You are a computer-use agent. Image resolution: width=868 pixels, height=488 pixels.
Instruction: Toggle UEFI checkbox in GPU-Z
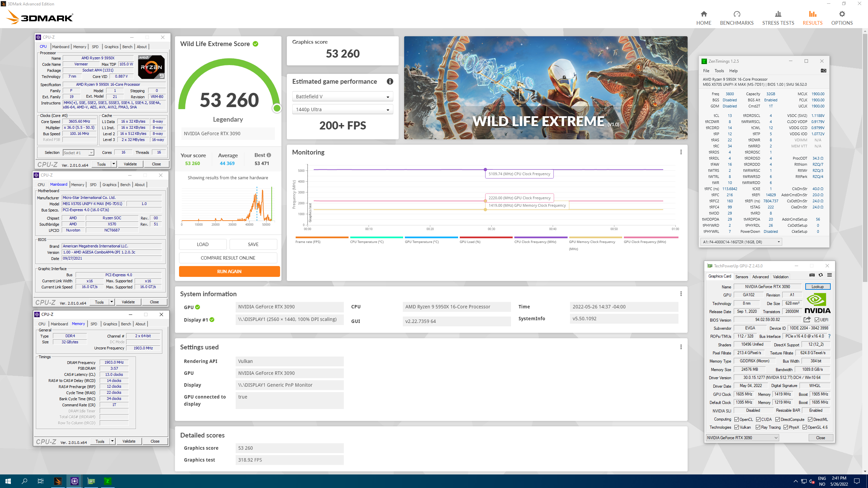point(817,320)
